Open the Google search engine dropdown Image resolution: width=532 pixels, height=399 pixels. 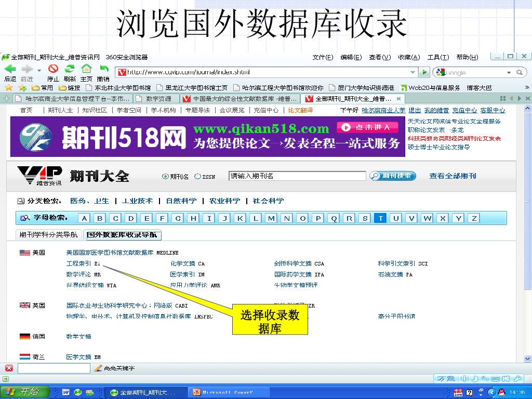click(x=509, y=73)
